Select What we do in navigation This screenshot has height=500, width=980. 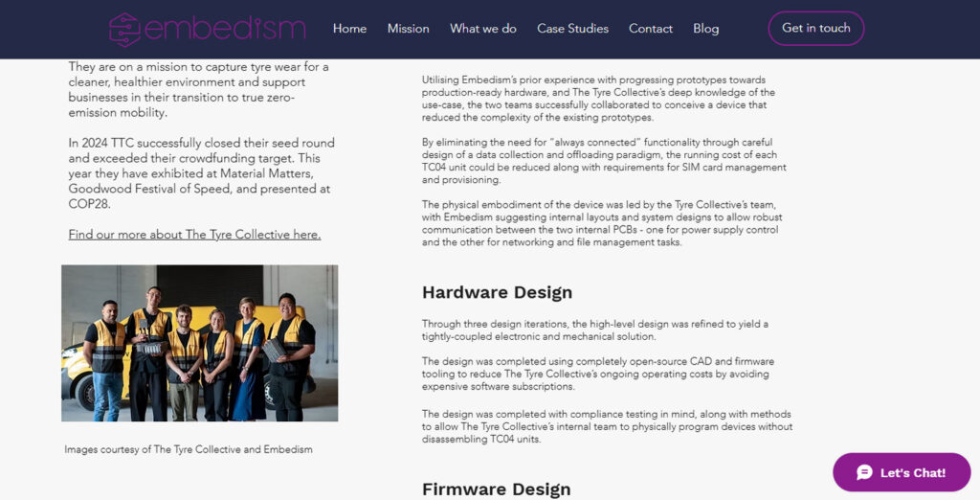483,29
